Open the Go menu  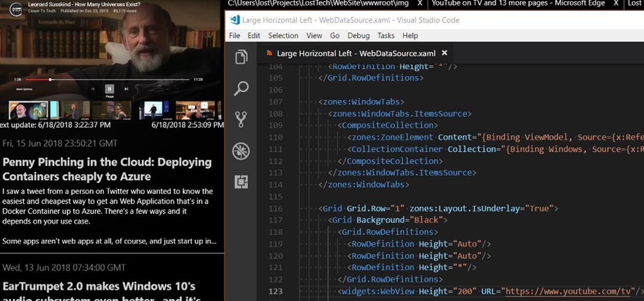click(x=335, y=35)
